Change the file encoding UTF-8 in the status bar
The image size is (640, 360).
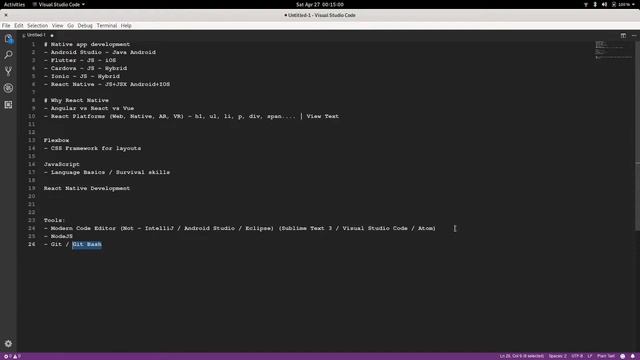577,356
